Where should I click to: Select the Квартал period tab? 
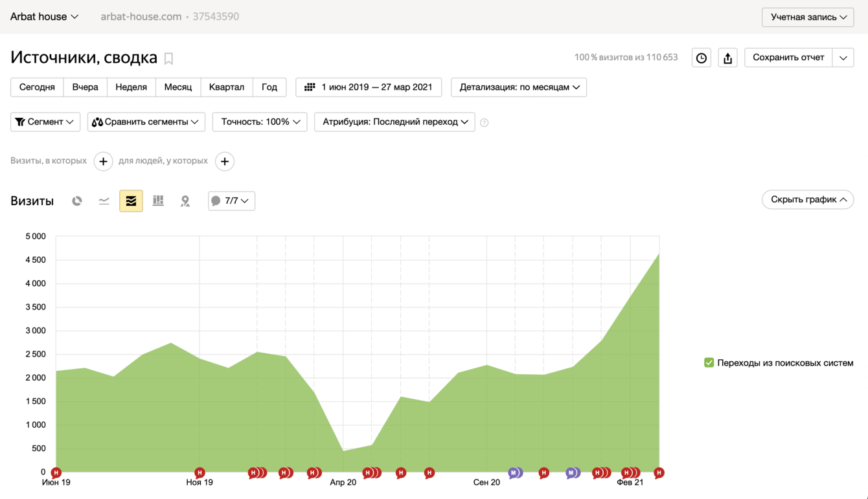[x=227, y=87]
